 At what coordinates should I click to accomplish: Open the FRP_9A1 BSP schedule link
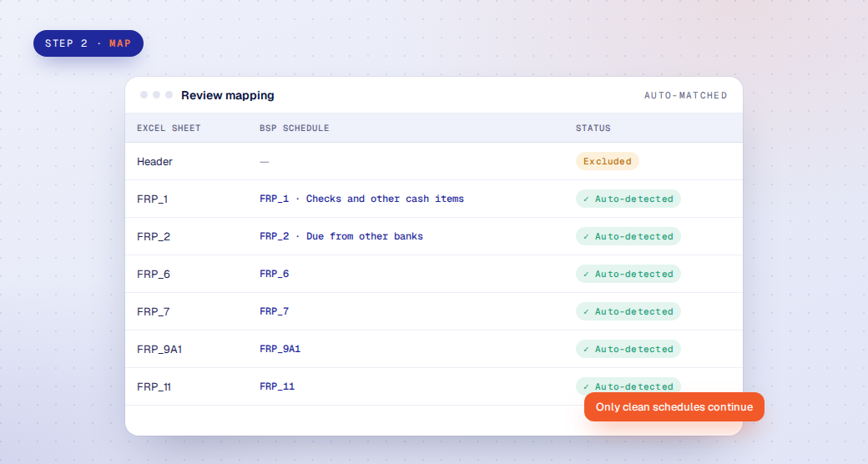pyautogui.click(x=280, y=349)
